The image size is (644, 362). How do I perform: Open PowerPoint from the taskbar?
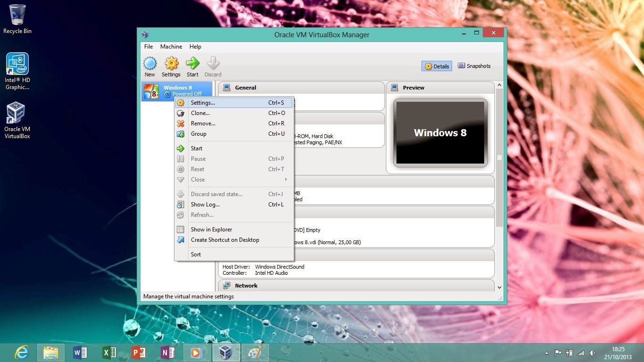pyautogui.click(x=139, y=353)
